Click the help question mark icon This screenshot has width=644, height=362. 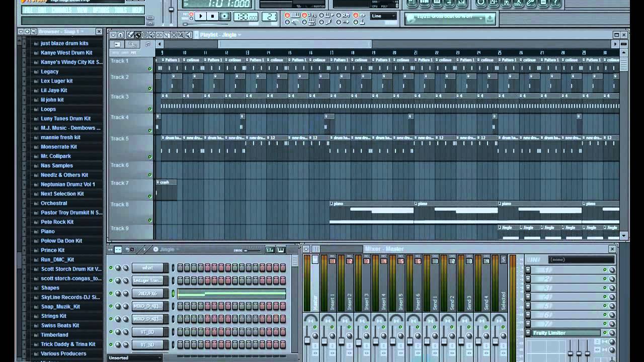[555, 3]
